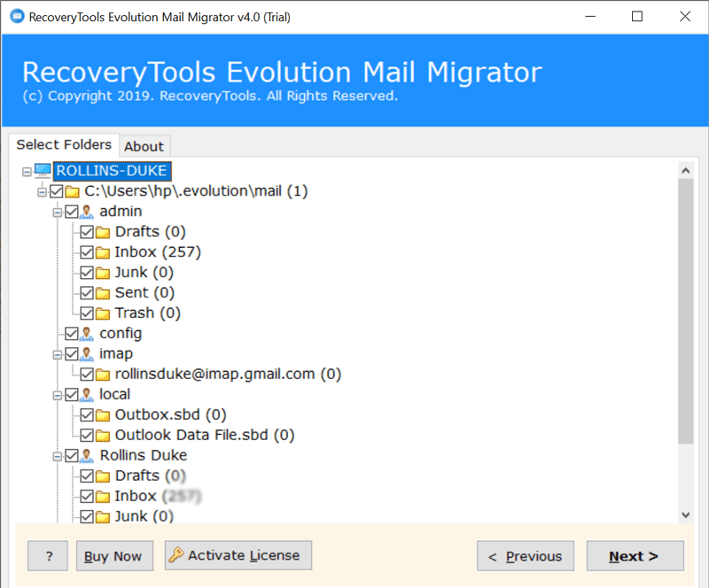Image resolution: width=709 pixels, height=588 pixels.
Task: Click the folder icon of C:\Users\hp\.evolution\mail
Action: (73, 191)
